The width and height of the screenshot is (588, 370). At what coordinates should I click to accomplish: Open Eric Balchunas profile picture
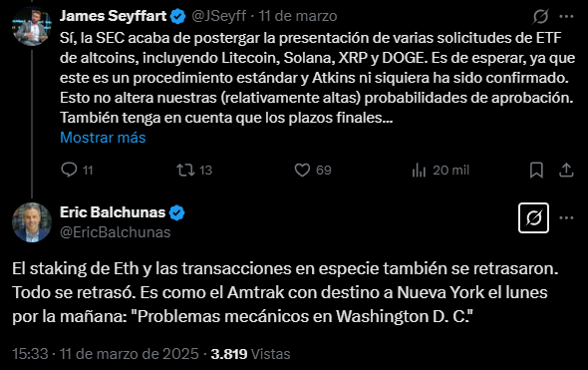(32, 222)
